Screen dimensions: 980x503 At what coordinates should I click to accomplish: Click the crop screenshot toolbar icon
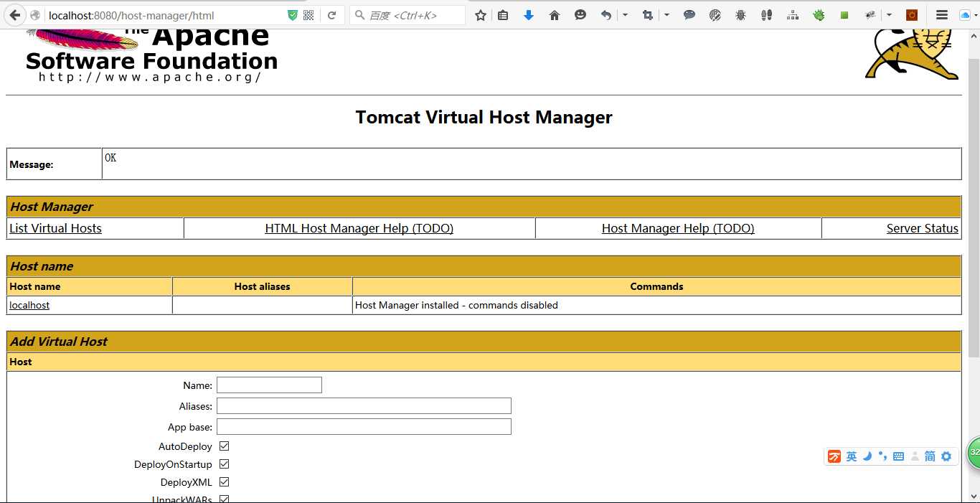click(x=648, y=15)
